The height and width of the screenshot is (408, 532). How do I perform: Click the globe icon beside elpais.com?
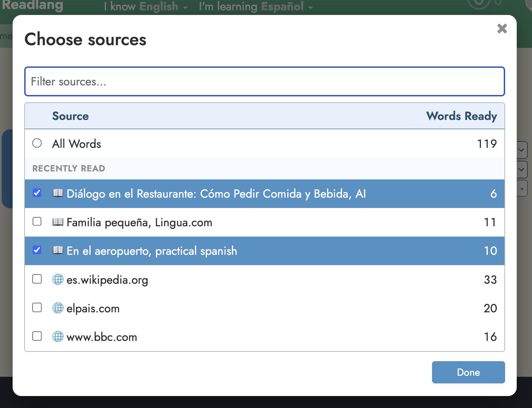58,308
